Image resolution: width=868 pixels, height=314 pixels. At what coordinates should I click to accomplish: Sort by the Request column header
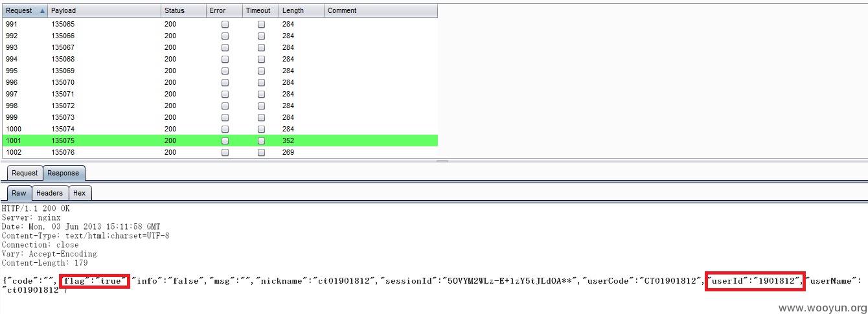(25, 10)
